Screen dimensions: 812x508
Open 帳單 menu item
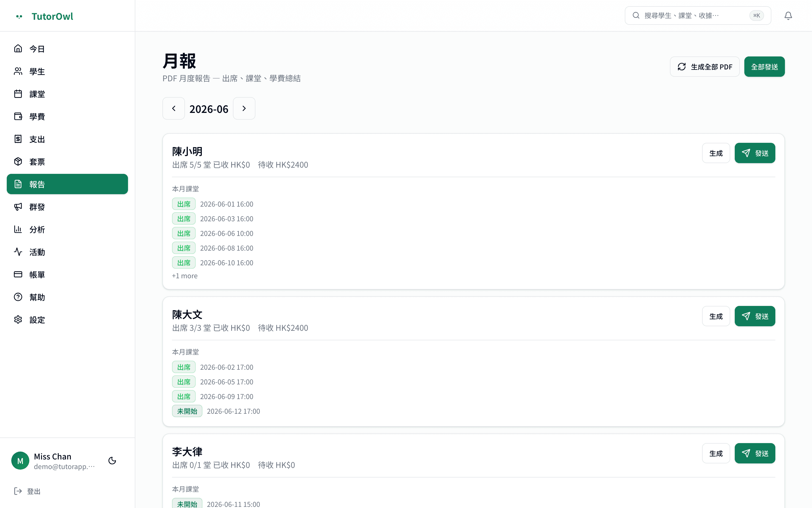click(x=67, y=275)
